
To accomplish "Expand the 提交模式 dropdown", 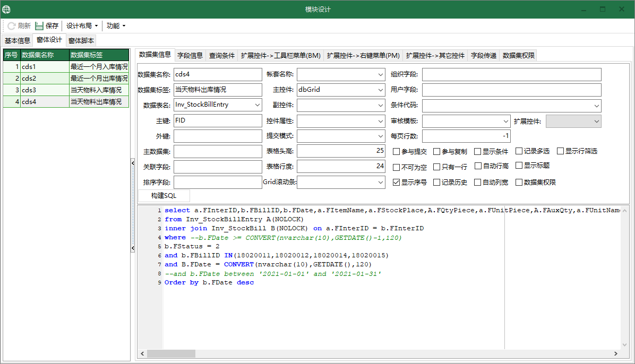I will [x=380, y=136].
